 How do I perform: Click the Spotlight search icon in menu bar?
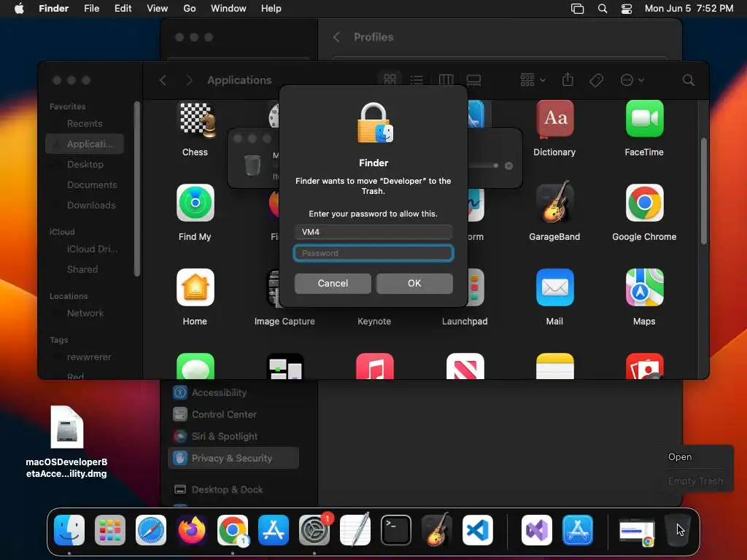coord(602,9)
